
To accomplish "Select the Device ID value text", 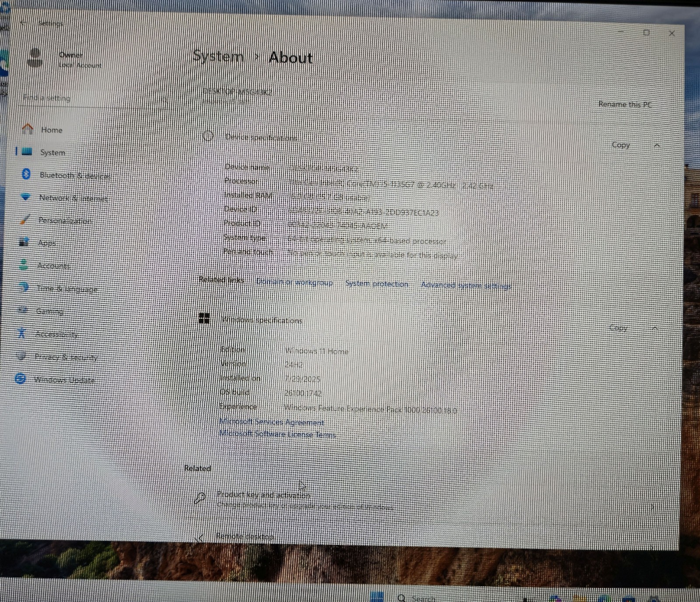I will click(x=363, y=212).
